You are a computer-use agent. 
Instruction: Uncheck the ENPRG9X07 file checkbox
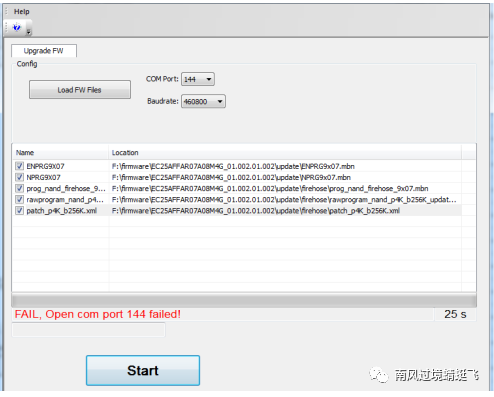[x=20, y=166]
